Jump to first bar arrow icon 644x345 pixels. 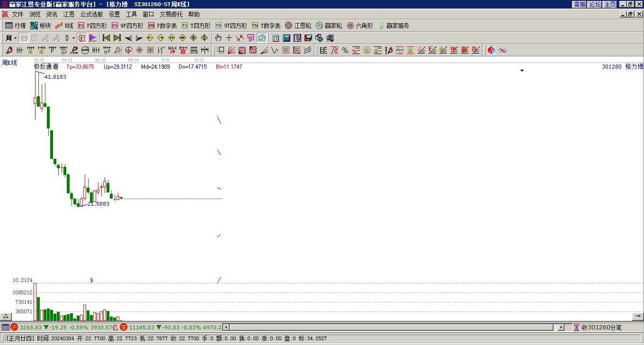coord(107,38)
